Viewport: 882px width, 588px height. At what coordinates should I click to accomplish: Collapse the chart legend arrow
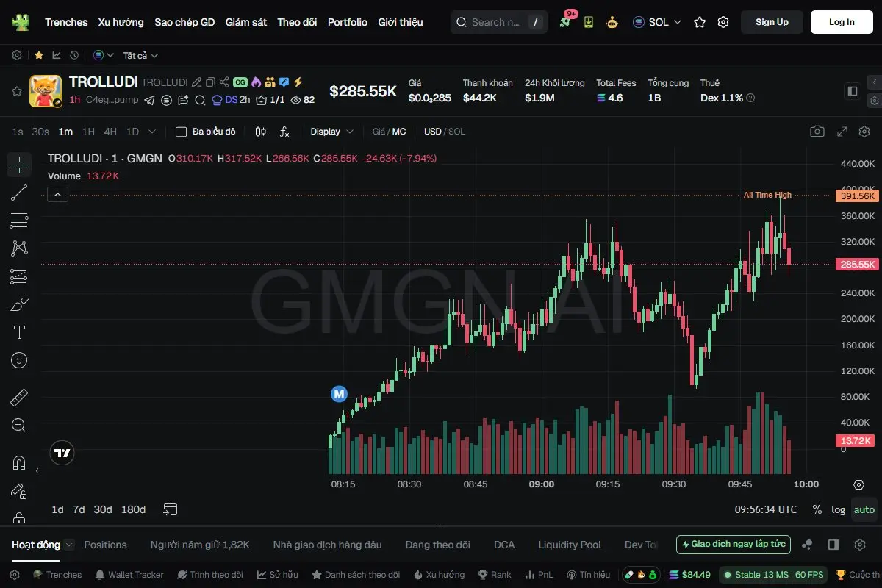(x=58, y=195)
